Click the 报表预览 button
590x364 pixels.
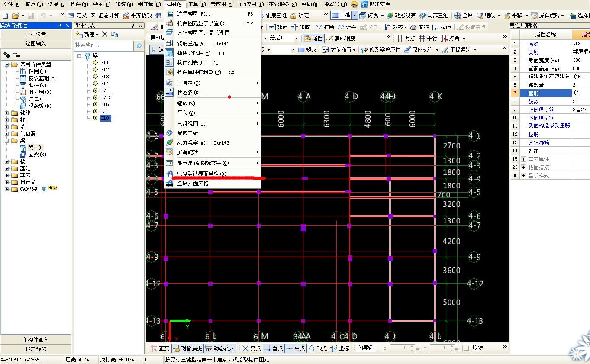click(36, 349)
